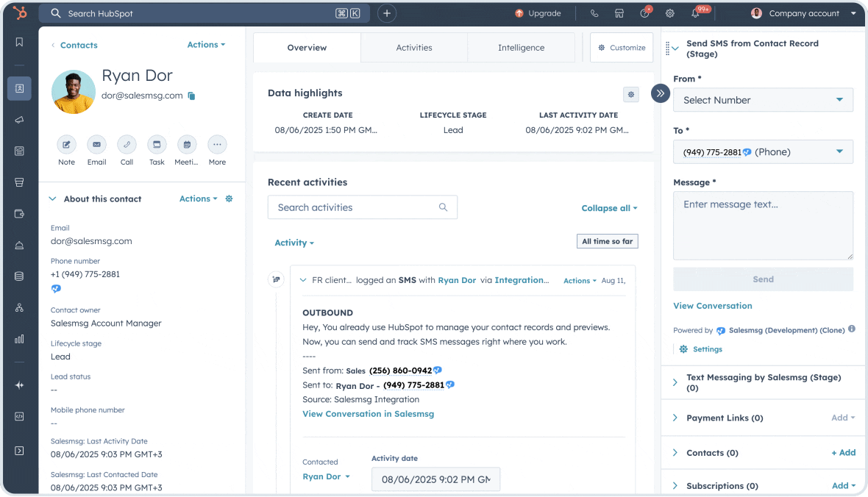This screenshot has height=497, width=868.
Task: Open the Data Management database sidebar icon
Action: pos(19,276)
